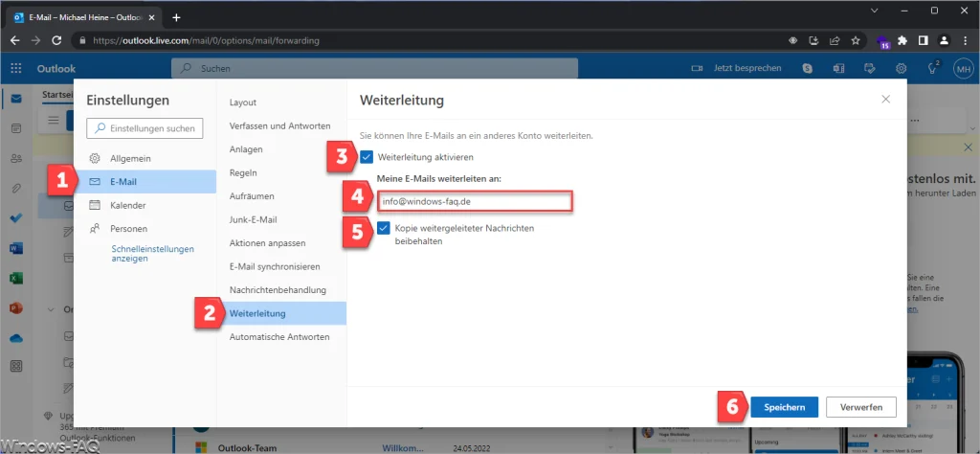
Task: Select E-Mail settings category
Action: point(145,182)
